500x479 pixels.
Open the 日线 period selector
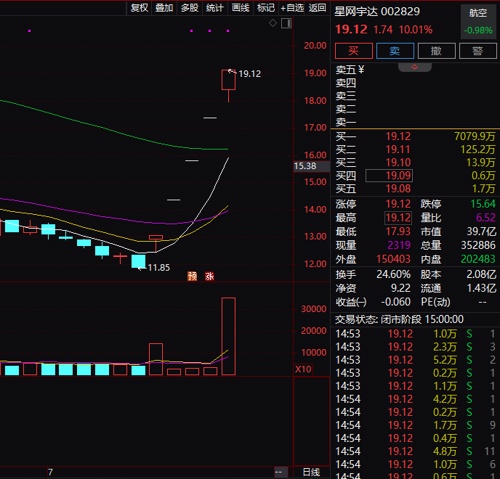[311, 472]
